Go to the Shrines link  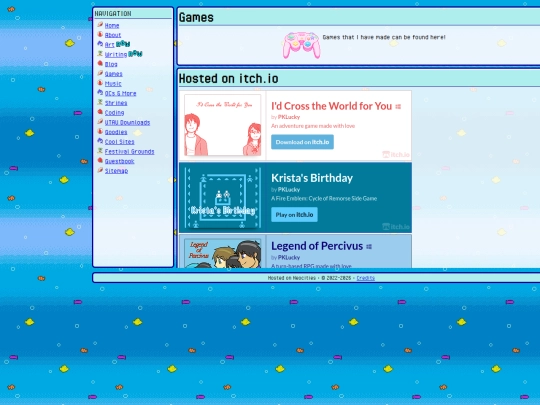[116, 103]
